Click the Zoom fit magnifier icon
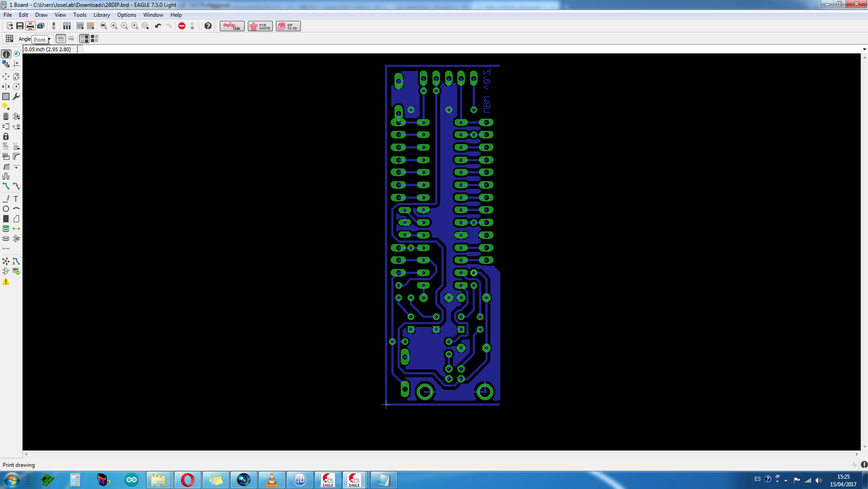This screenshot has height=489, width=868. [x=103, y=26]
